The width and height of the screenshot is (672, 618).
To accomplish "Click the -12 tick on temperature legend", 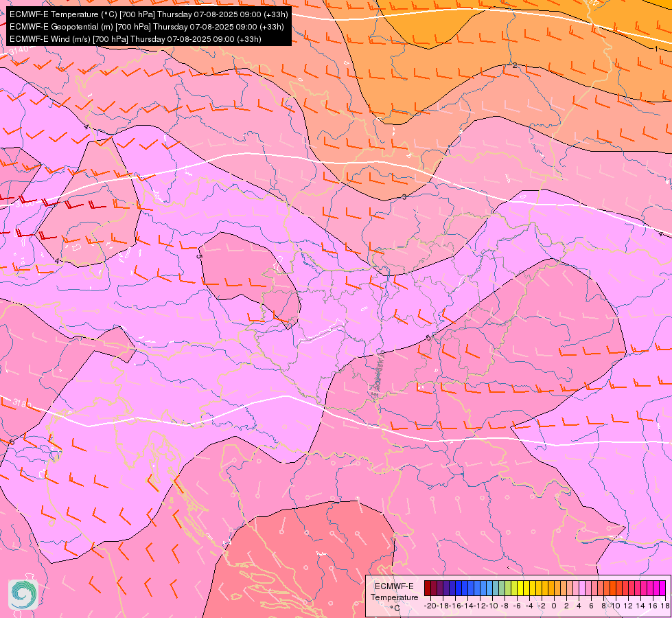I will (480, 606).
